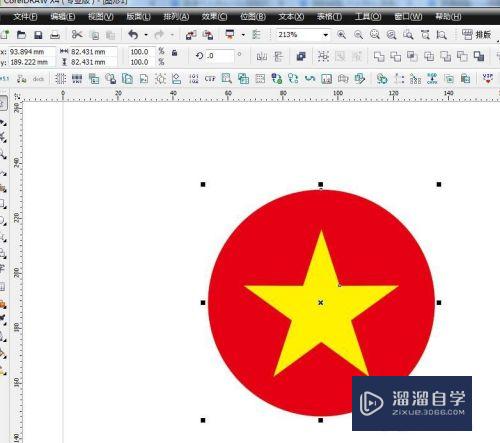
Task: Click the Combine objects icon
Action: (301, 56)
